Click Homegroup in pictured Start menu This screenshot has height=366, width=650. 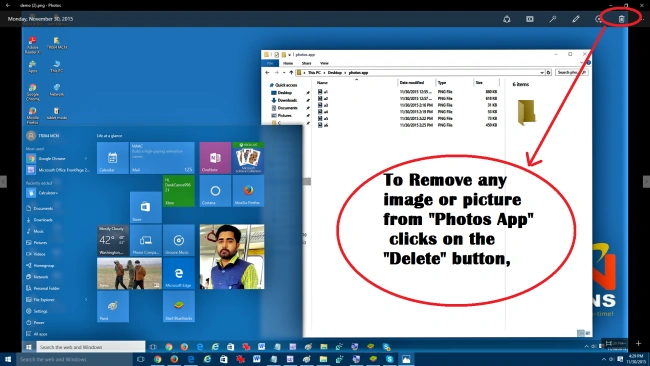click(40, 265)
